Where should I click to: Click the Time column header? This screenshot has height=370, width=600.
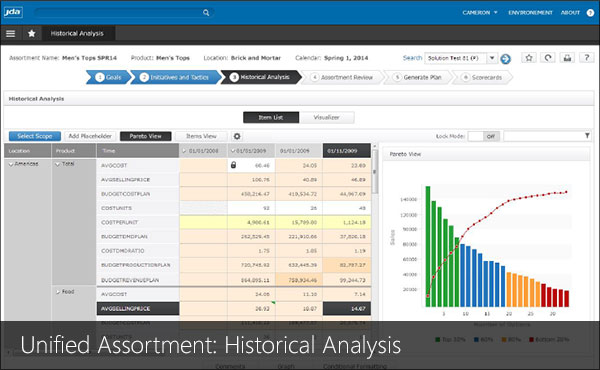pos(138,151)
